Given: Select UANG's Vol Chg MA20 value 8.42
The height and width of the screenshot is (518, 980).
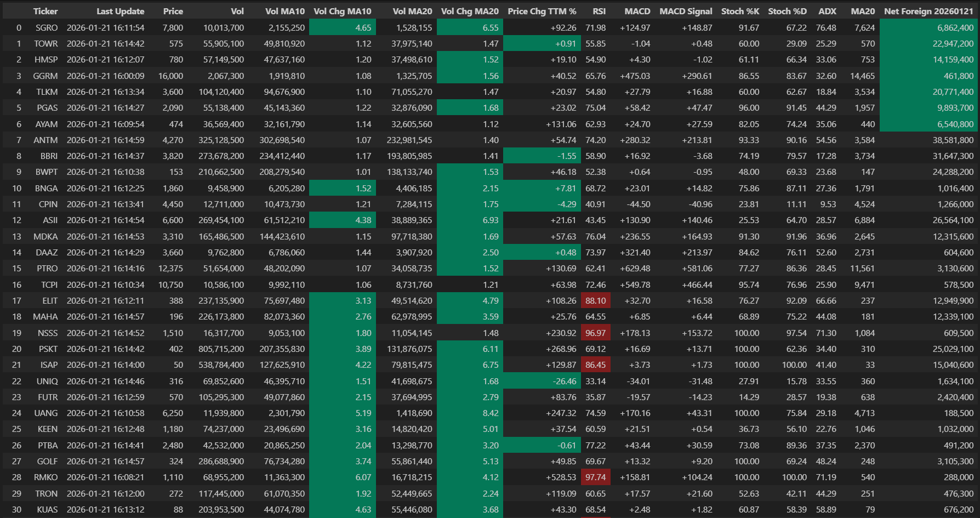Looking at the screenshot, I should 470,413.
